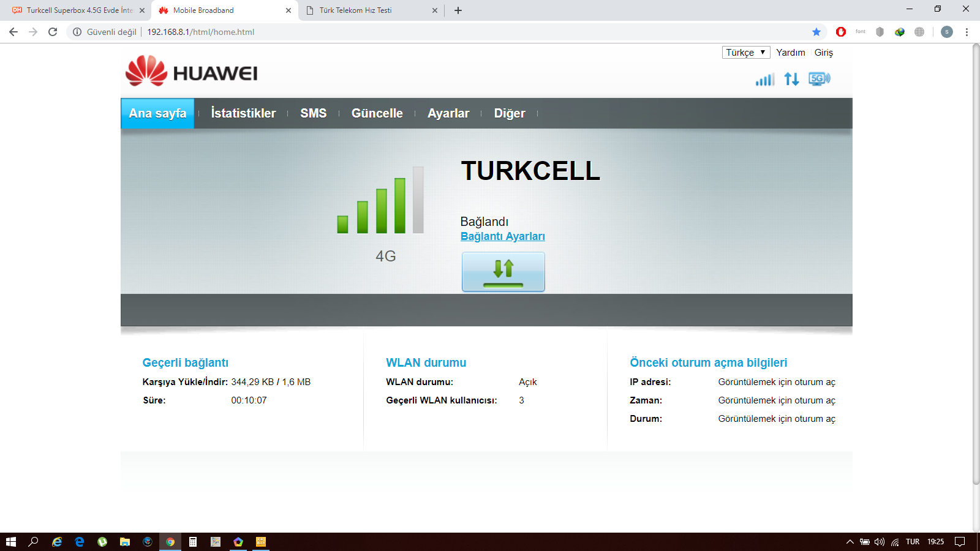980x551 pixels.
Task: Select the Ana sayfa menu tab
Action: 157,113
